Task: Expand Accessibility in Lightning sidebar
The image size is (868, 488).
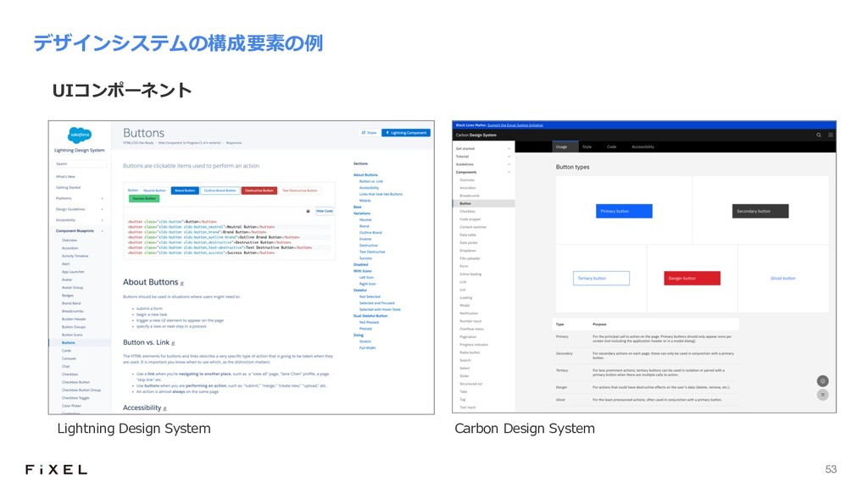Action: [x=102, y=220]
